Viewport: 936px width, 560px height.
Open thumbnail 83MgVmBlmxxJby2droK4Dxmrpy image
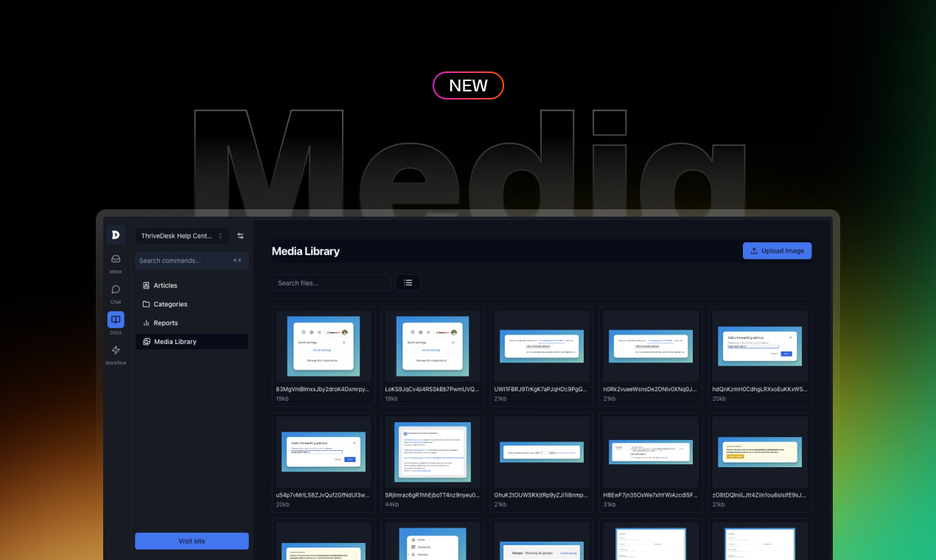click(324, 346)
